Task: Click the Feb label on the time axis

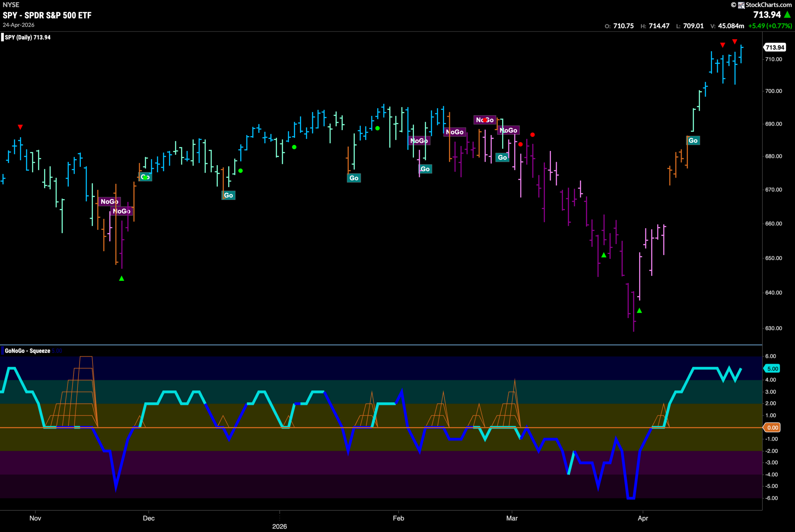Action: click(x=398, y=518)
